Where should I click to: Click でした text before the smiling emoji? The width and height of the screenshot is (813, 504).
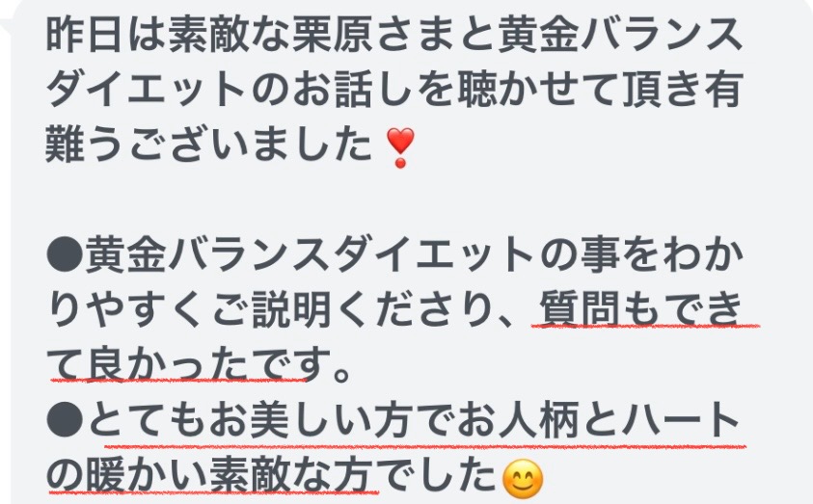(437, 475)
